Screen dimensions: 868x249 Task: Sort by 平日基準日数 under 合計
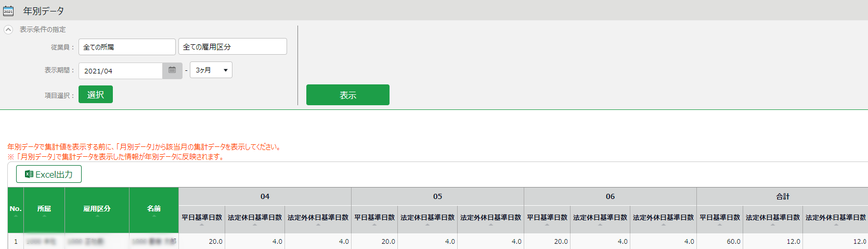click(x=720, y=224)
